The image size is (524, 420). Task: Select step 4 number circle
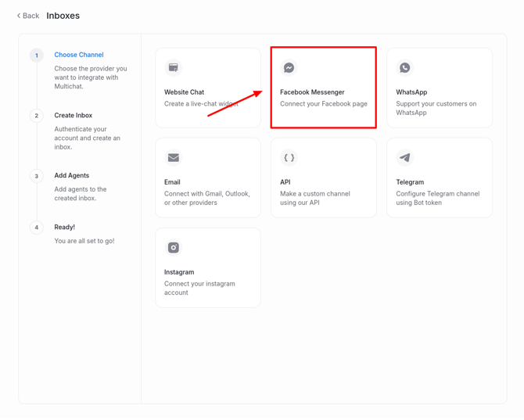[x=37, y=228]
